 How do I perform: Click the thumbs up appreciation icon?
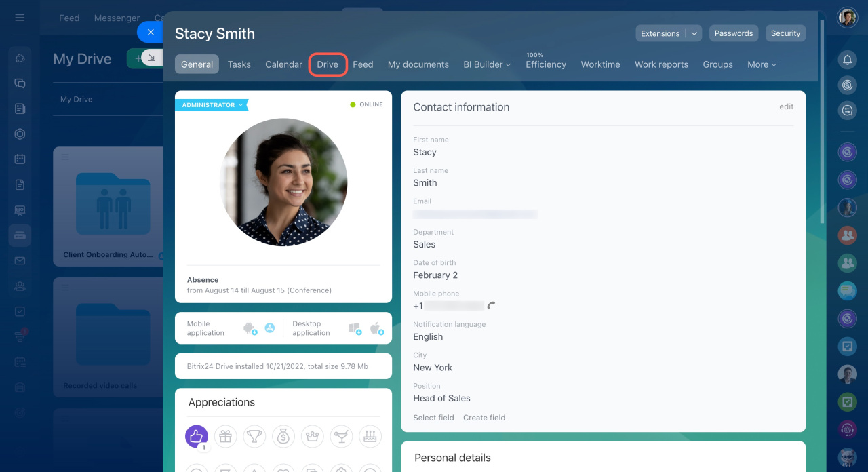197,436
